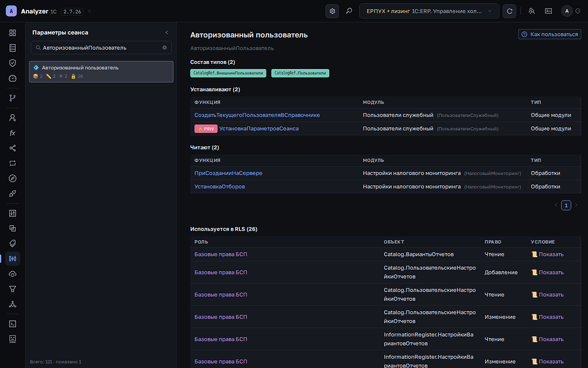This screenshot has height=368, width=588.
Task: Open Базовые права БСП role for Catalog.ВариантыОтчетов
Action: point(220,254)
